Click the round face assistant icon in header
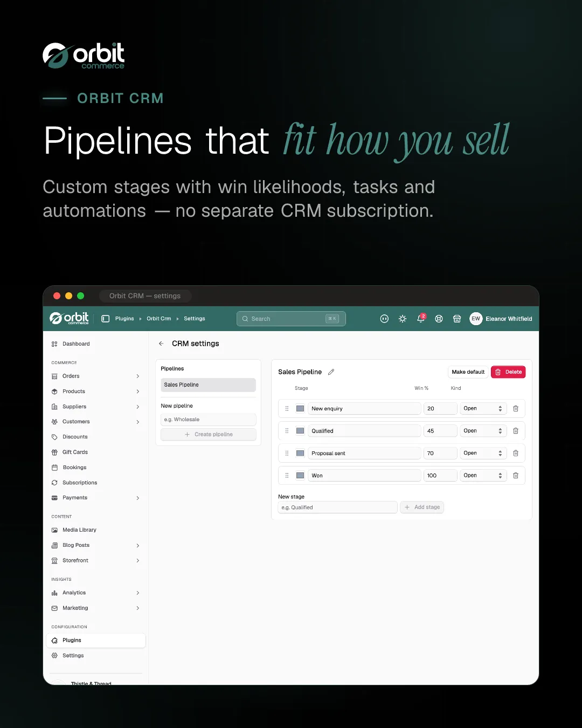Image resolution: width=582 pixels, height=728 pixels. point(384,319)
